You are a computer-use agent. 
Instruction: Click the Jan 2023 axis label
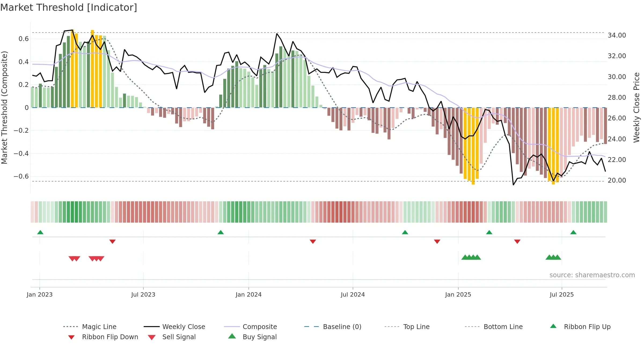(40, 294)
